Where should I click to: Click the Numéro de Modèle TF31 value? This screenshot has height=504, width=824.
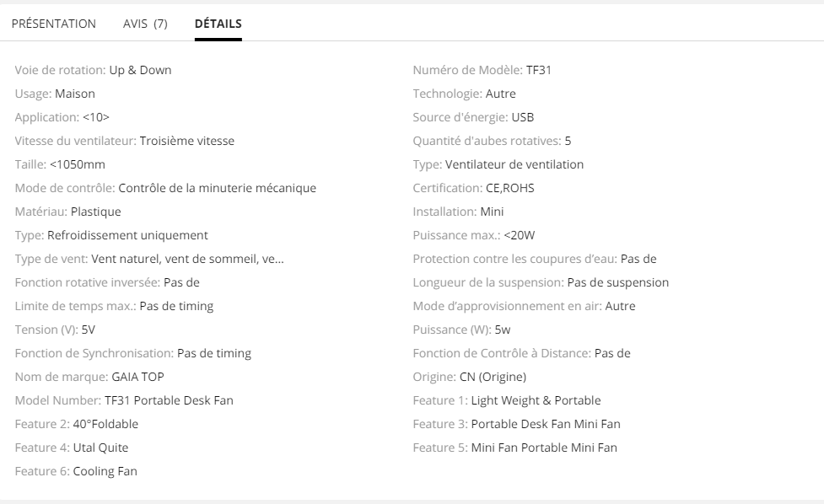(x=538, y=70)
